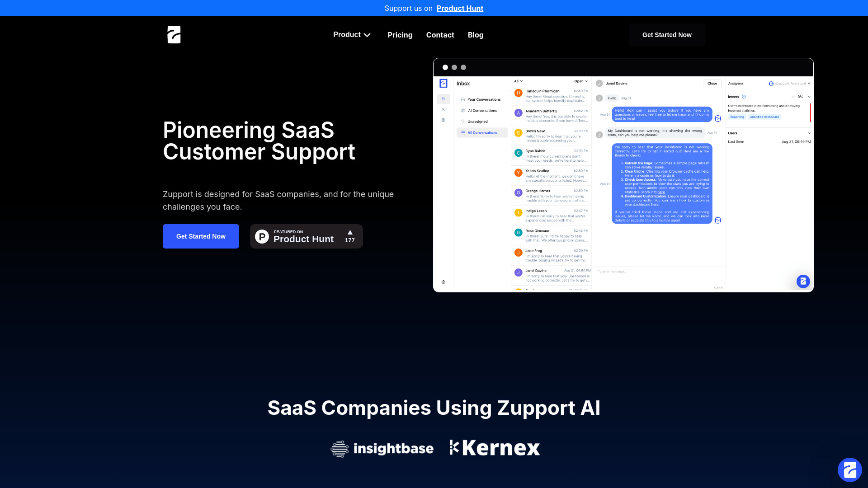Click the Pricing menu item in navbar

click(x=400, y=34)
